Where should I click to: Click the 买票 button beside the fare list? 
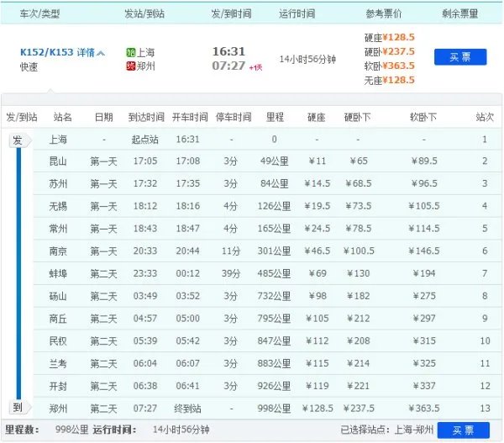pyautogui.click(x=460, y=57)
